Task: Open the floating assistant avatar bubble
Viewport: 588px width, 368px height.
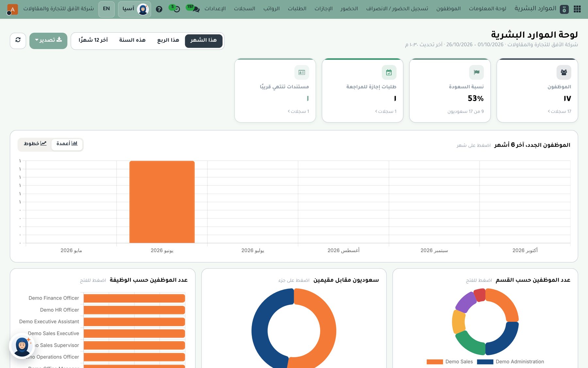Action: click(x=22, y=346)
